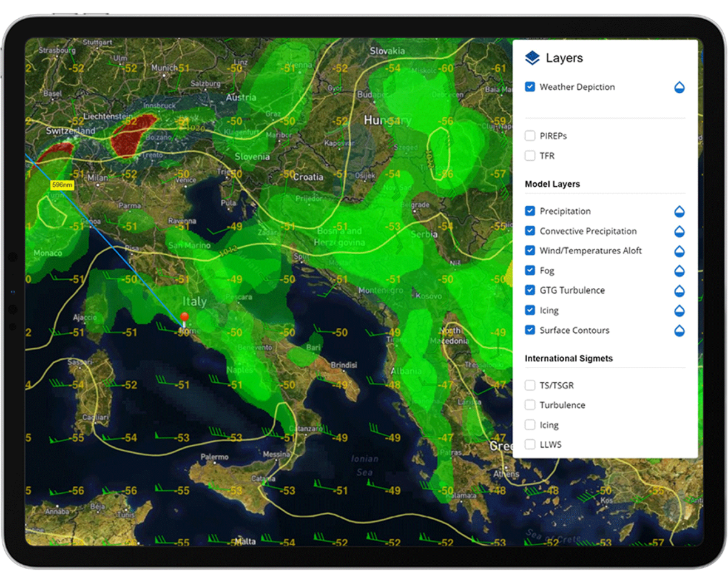728x583 pixels.
Task: Enable the PIREPs layer checkbox
Action: 530,136
